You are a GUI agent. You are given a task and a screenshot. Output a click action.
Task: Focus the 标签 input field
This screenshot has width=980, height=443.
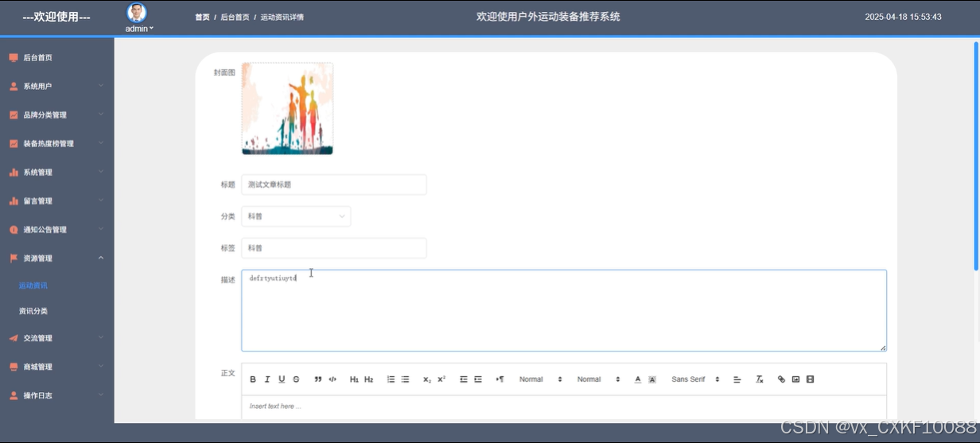334,248
